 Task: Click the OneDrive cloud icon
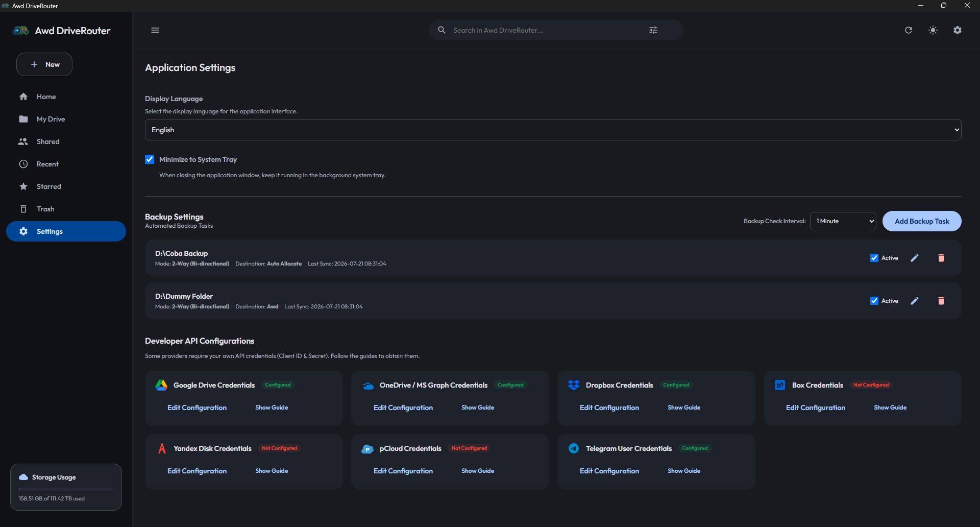click(x=367, y=386)
